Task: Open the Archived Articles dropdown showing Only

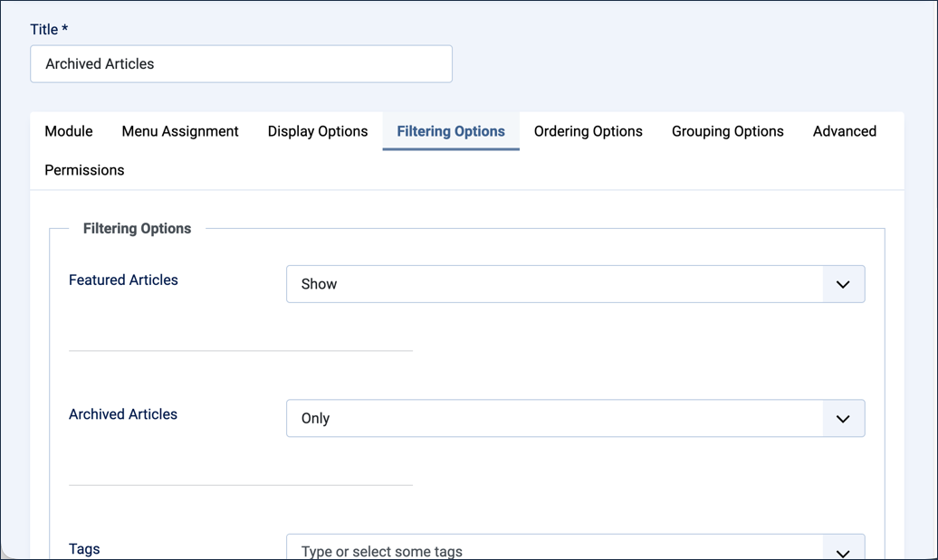Action: [x=576, y=418]
